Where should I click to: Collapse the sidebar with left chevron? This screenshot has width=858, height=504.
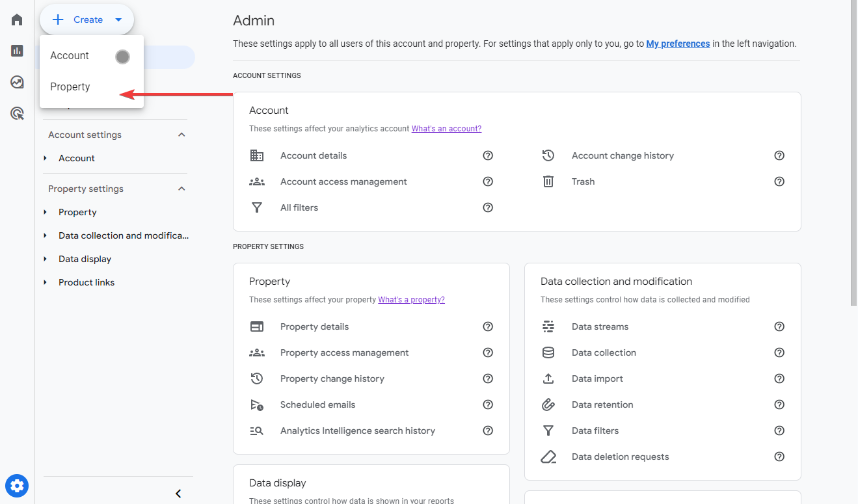coord(178,494)
